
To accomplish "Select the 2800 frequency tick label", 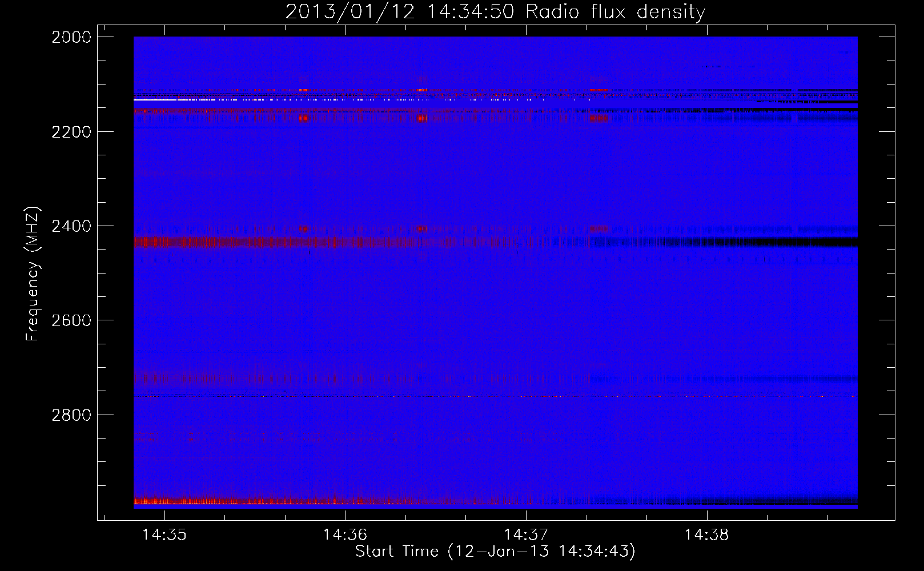I will (x=71, y=415).
